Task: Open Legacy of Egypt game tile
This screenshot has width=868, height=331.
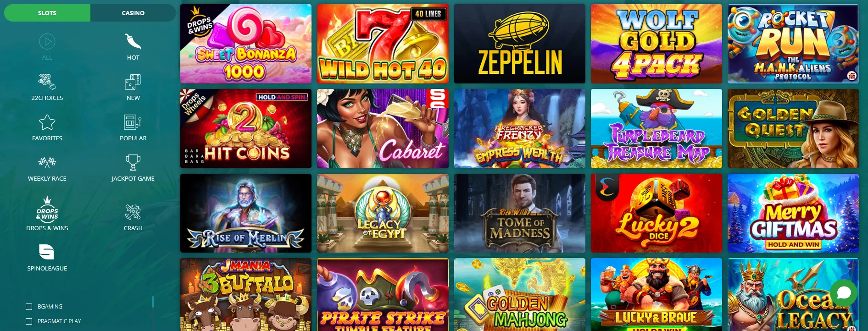Action: [383, 213]
